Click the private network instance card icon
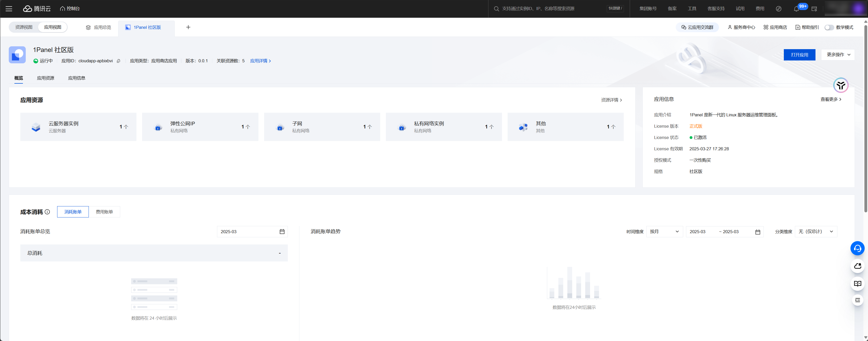The width and height of the screenshot is (868, 341). [402, 127]
